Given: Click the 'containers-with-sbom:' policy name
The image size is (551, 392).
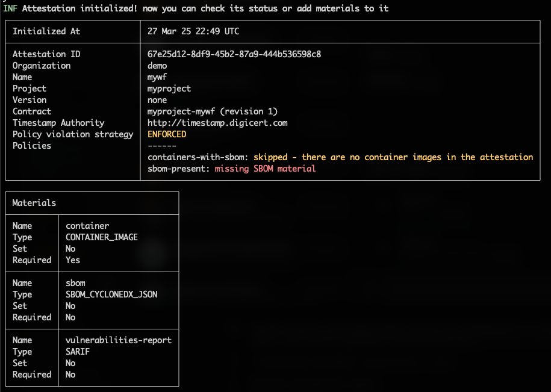Looking at the screenshot, I should (x=198, y=157).
